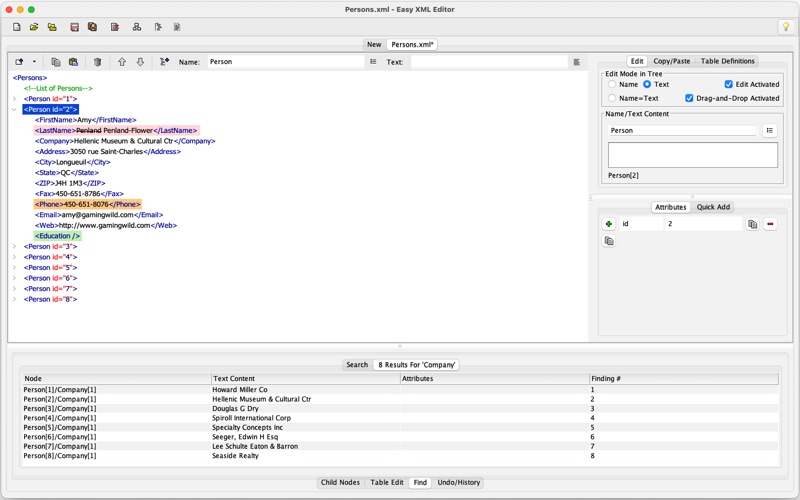Click the tree structure diagram toolbar icon
Screen dimensions: 800x500
[137, 27]
